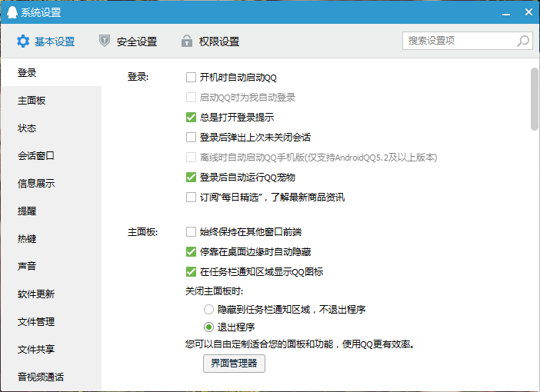
Task: Switch to 热键 in the sidebar
Action: 28,239
